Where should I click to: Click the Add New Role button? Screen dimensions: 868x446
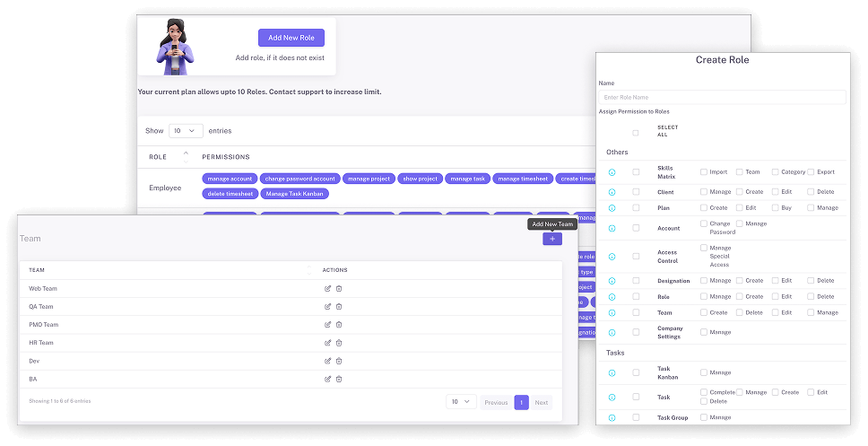point(291,38)
